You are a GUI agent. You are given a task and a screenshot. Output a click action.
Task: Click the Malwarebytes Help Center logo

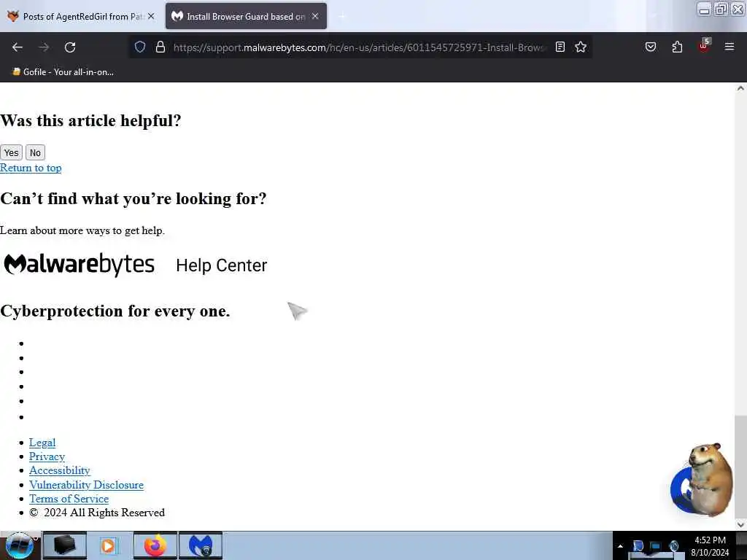tap(135, 265)
